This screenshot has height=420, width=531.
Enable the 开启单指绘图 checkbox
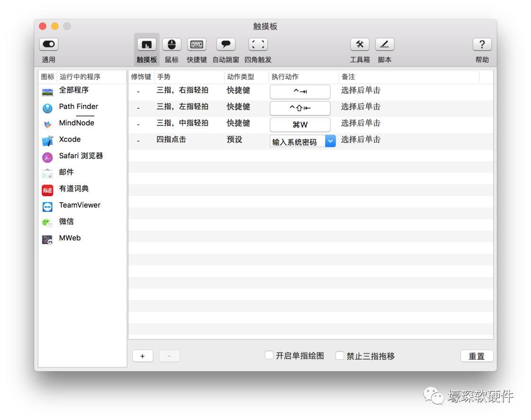coord(269,355)
